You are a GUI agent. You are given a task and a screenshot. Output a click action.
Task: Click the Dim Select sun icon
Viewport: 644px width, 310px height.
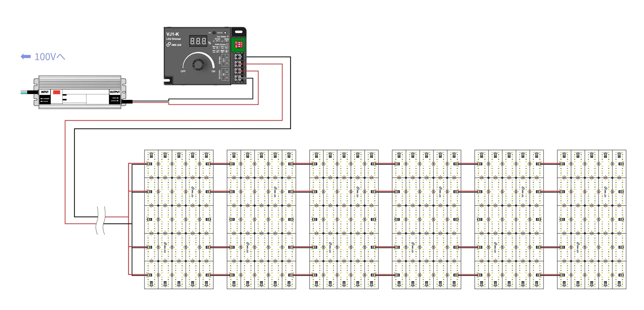tap(227, 37)
